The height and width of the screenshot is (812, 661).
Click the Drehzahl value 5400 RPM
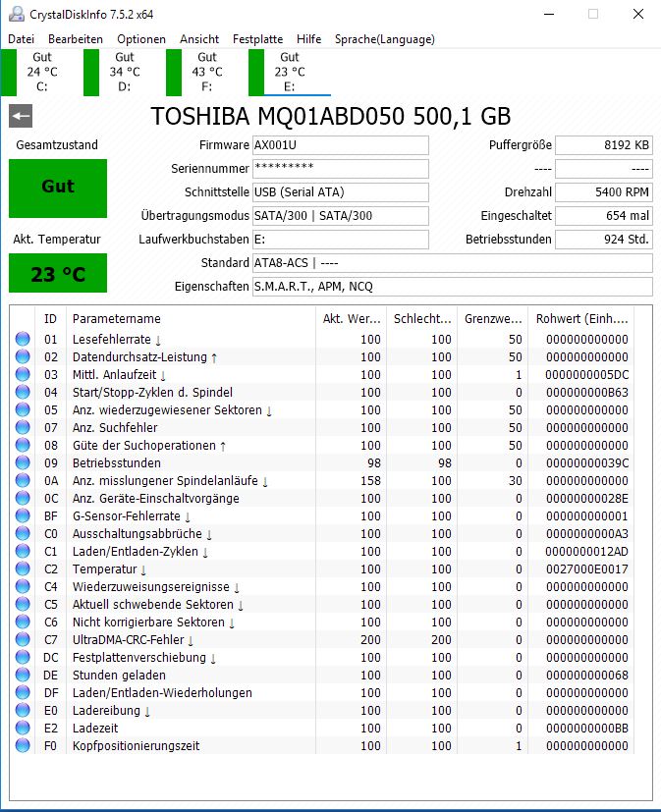pos(603,192)
